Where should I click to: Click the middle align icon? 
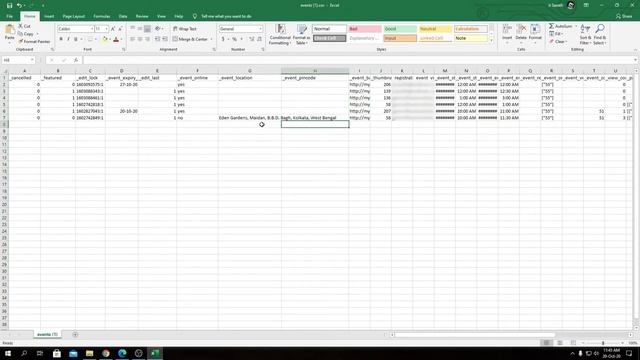[x=140, y=29]
